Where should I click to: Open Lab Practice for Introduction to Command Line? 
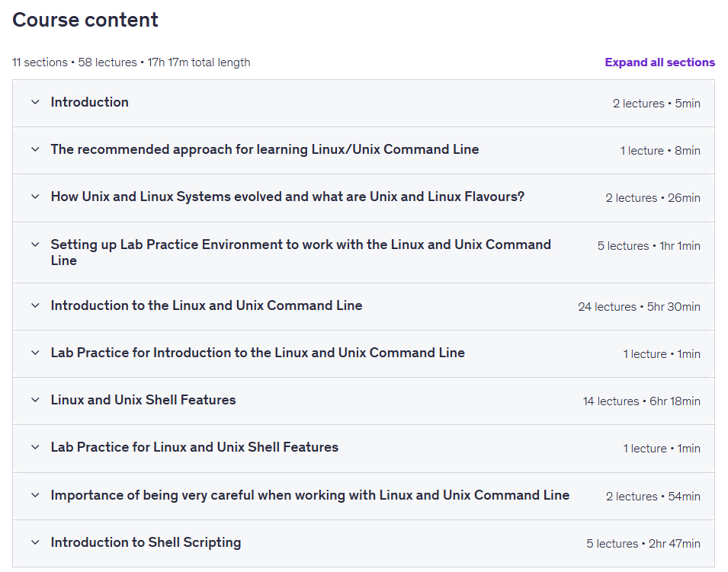[x=258, y=353]
